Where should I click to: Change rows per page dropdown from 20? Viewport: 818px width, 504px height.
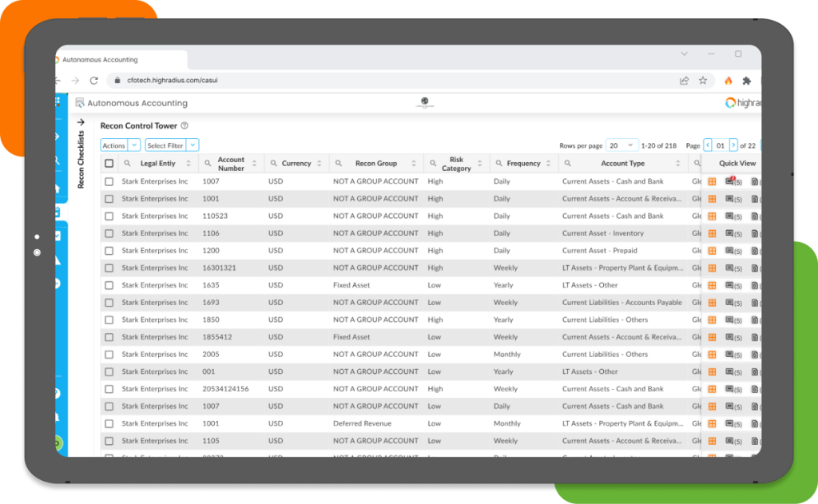tap(621, 145)
